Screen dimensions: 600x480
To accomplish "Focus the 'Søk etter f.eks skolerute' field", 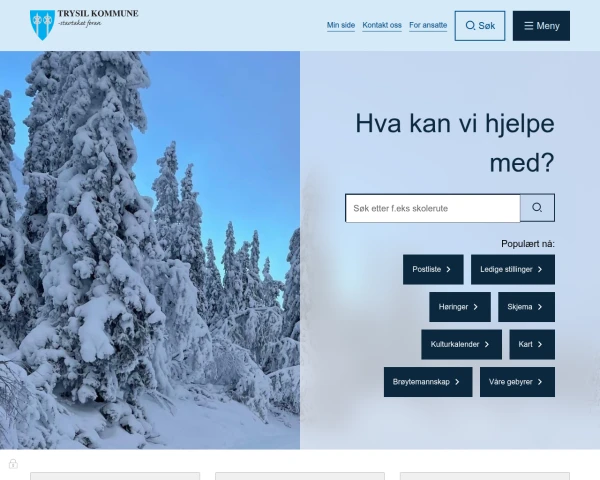I will pyautogui.click(x=433, y=208).
